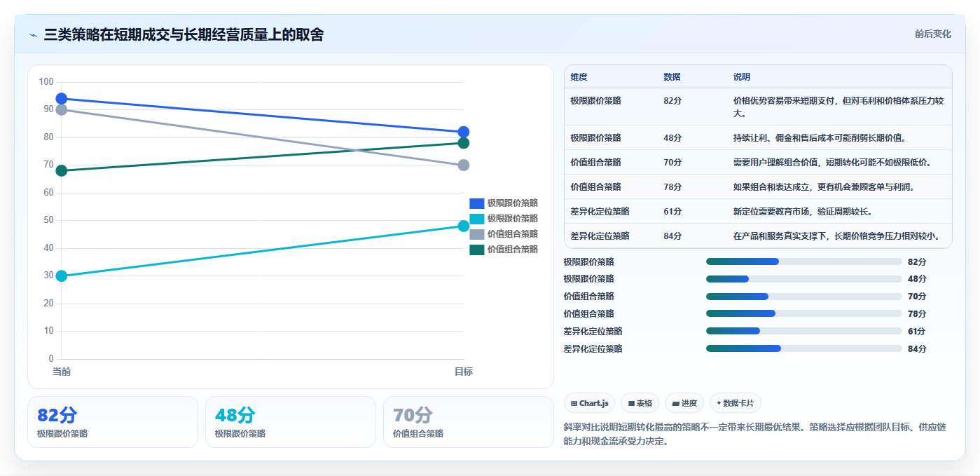Image resolution: width=980 pixels, height=476 pixels.
Task: Open the 48分 极限跟价策略 summary card
Action: tap(291, 422)
